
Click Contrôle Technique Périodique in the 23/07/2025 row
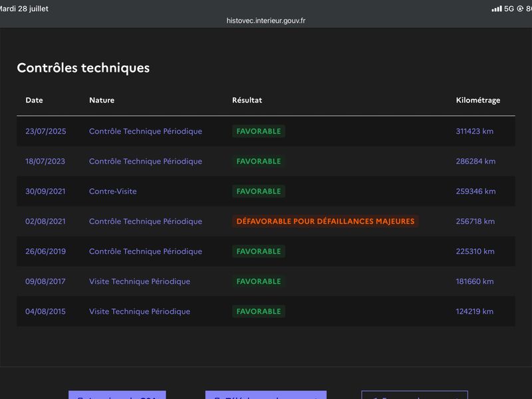tap(146, 131)
